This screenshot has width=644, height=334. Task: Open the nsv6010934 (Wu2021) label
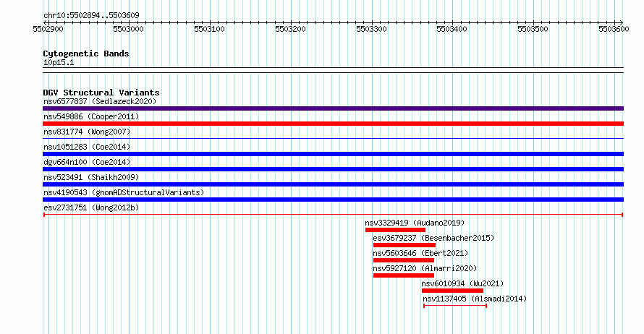(x=462, y=283)
